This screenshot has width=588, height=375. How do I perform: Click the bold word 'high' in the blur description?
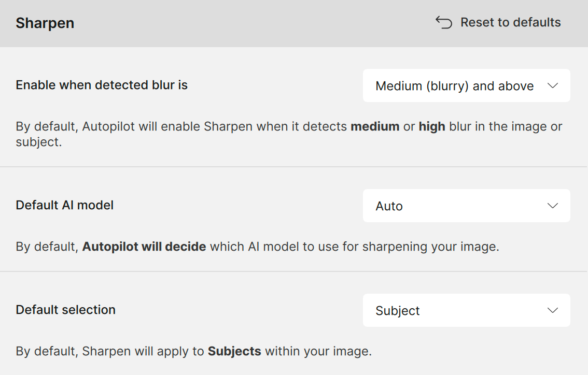click(432, 126)
